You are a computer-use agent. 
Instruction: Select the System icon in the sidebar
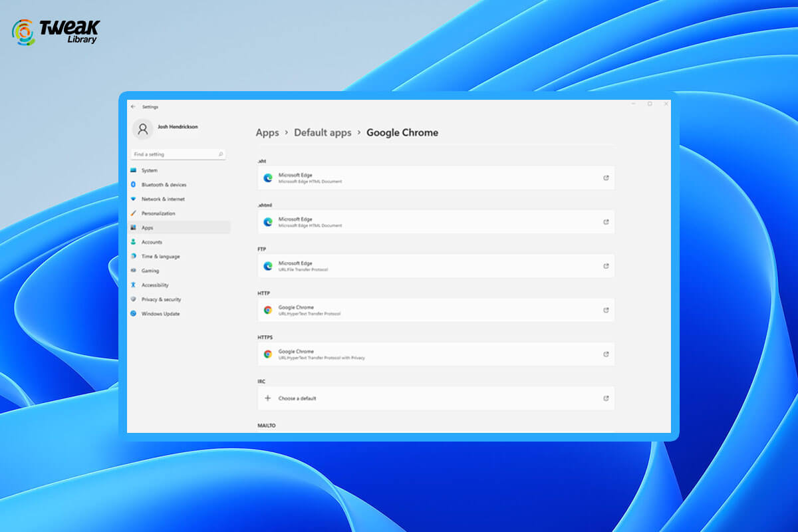[x=132, y=170]
